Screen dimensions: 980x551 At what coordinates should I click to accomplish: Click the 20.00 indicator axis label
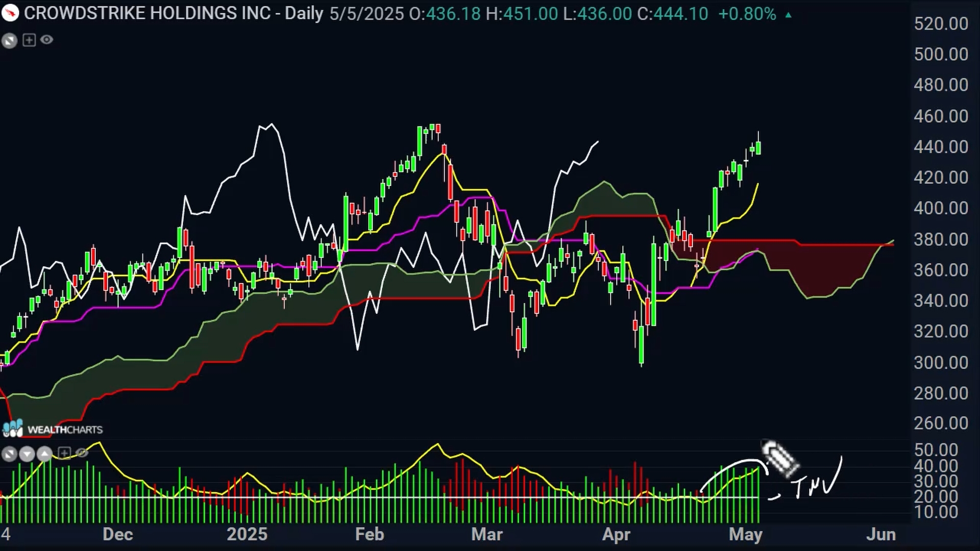coord(936,496)
